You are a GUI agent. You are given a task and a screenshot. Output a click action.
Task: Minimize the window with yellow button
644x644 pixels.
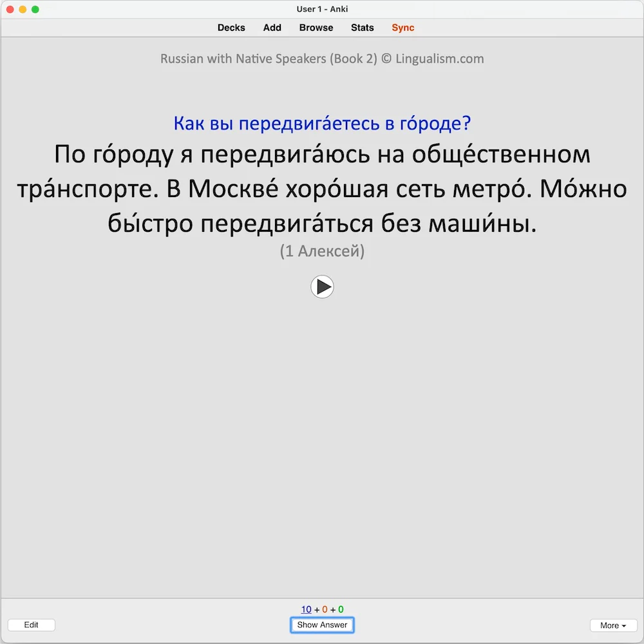23,9
